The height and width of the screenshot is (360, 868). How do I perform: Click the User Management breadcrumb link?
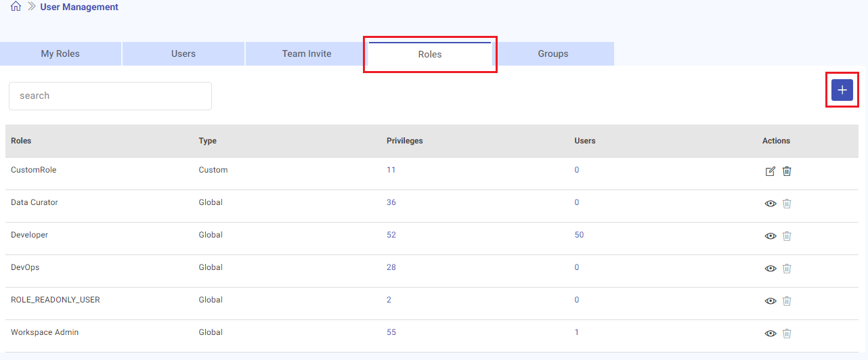pyautogui.click(x=79, y=7)
